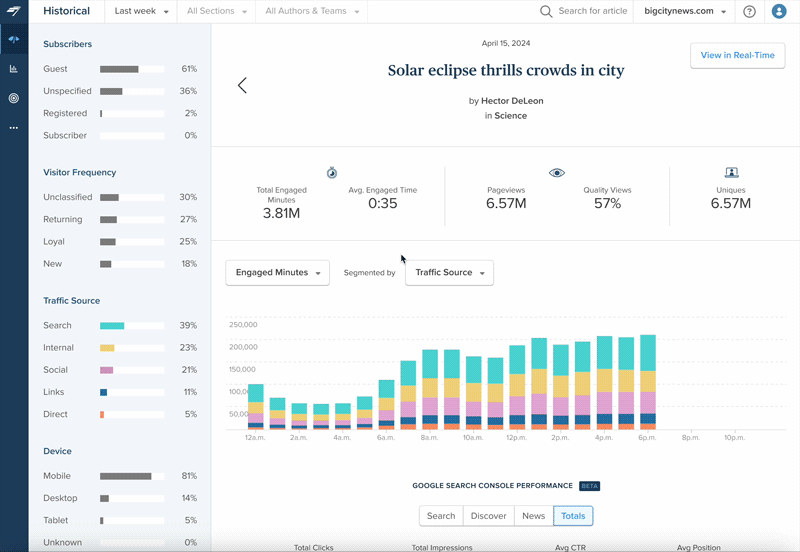800x552 pixels.
Task: Expand the Last week date dropdown
Action: (141, 12)
